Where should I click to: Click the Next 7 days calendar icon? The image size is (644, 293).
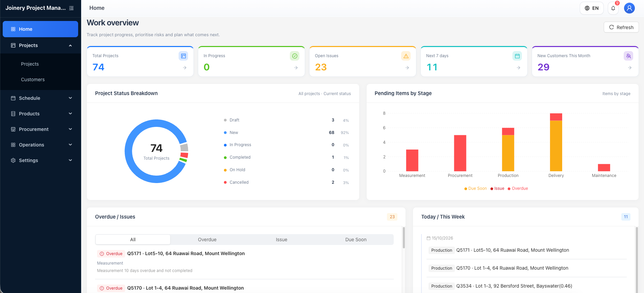517,56
